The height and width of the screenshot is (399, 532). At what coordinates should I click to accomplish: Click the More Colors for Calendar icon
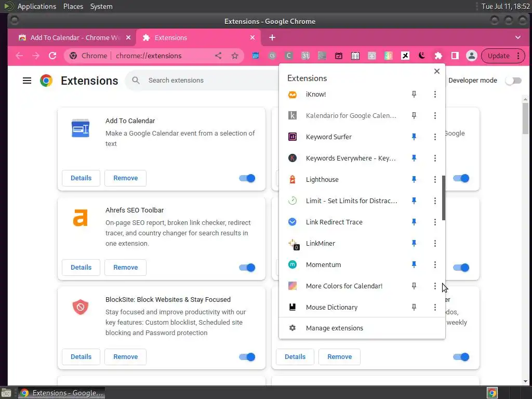pyautogui.click(x=292, y=286)
